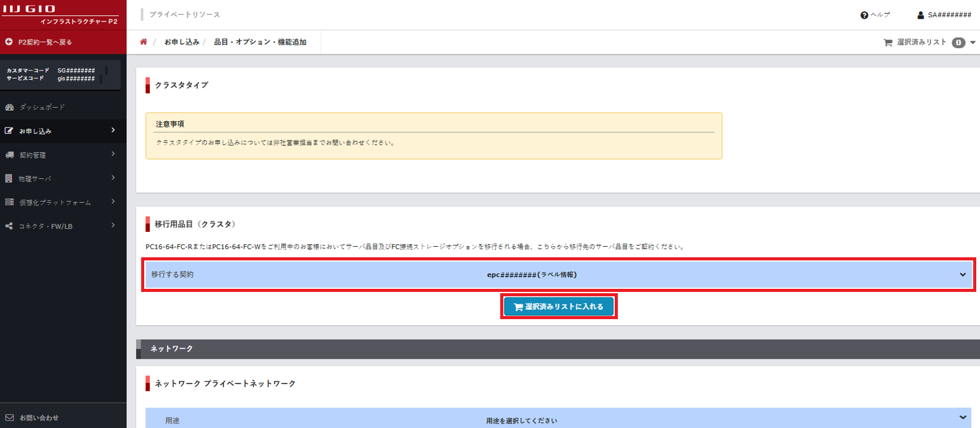Click the 品目・オプション・機能追加 breadcrumb

[x=260, y=42]
